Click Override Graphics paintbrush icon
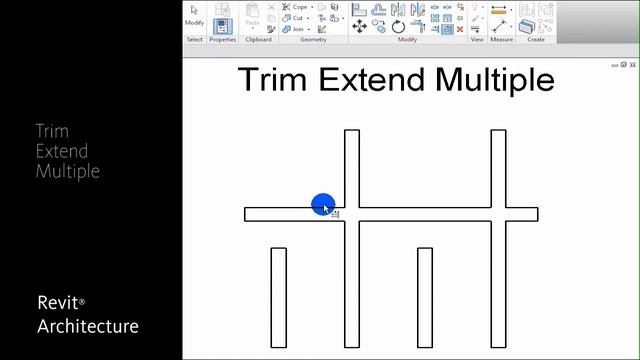 [475, 18]
